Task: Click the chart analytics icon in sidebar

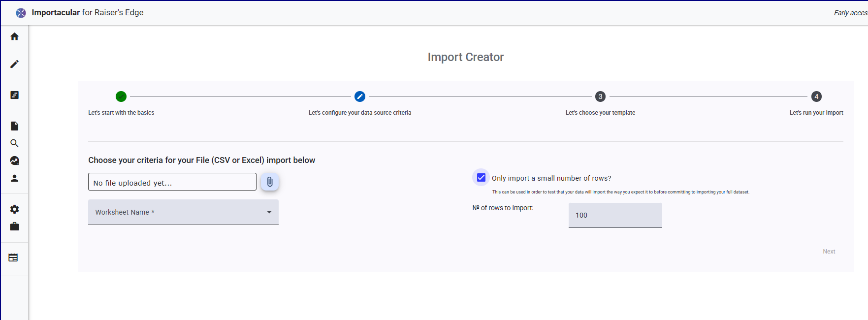Action: pos(15,160)
